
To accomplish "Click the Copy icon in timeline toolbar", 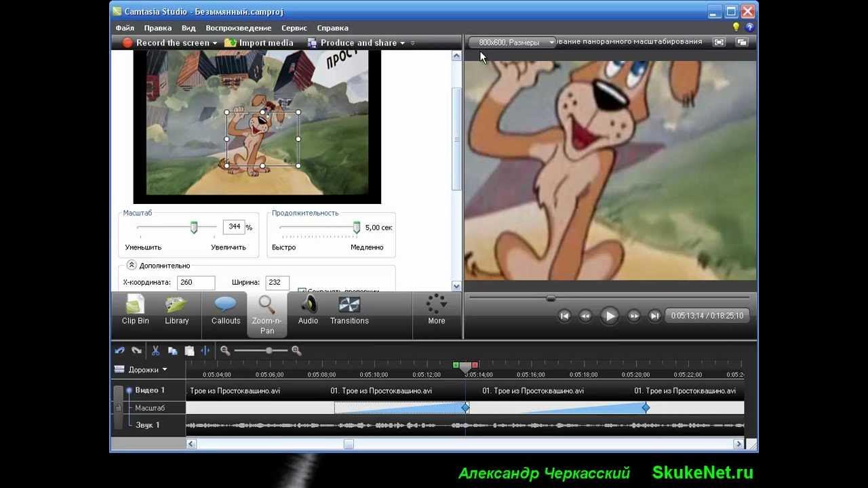I will point(172,350).
